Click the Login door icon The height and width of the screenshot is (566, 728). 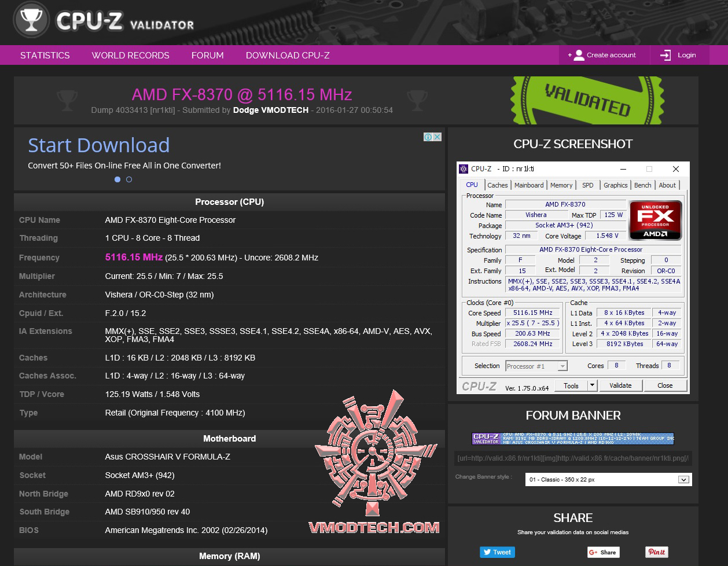(x=666, y=56)
